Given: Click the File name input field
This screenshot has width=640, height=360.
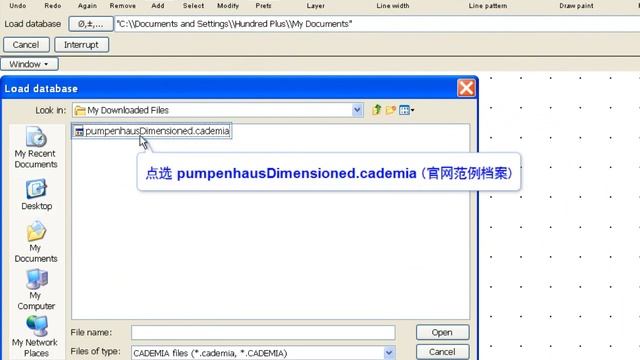Looking at the screenshot, I should tap(263, 332).
